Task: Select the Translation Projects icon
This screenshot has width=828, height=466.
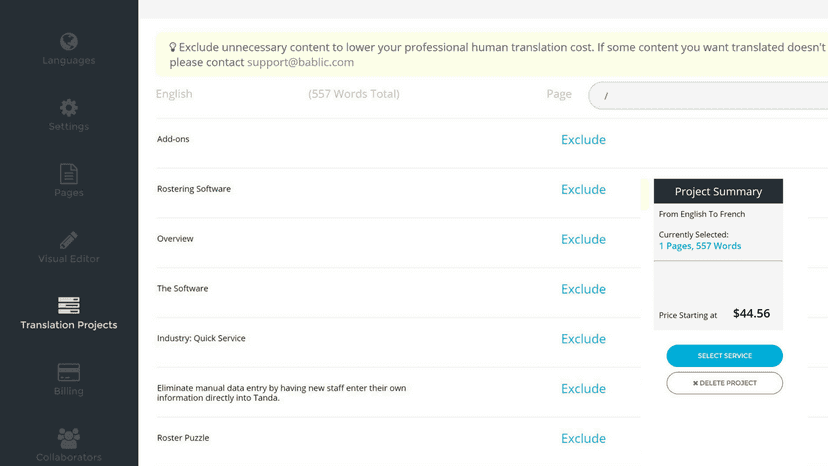Action: pos(69,305)
